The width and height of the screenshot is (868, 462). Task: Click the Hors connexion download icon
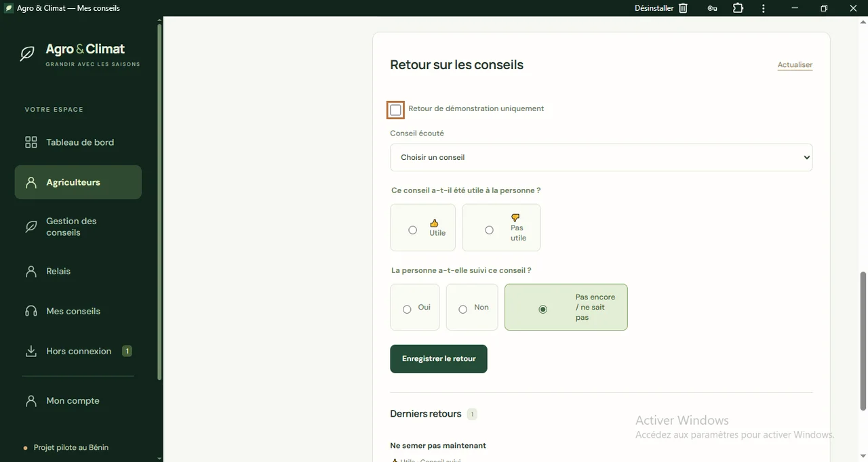(x=31, y=351)
